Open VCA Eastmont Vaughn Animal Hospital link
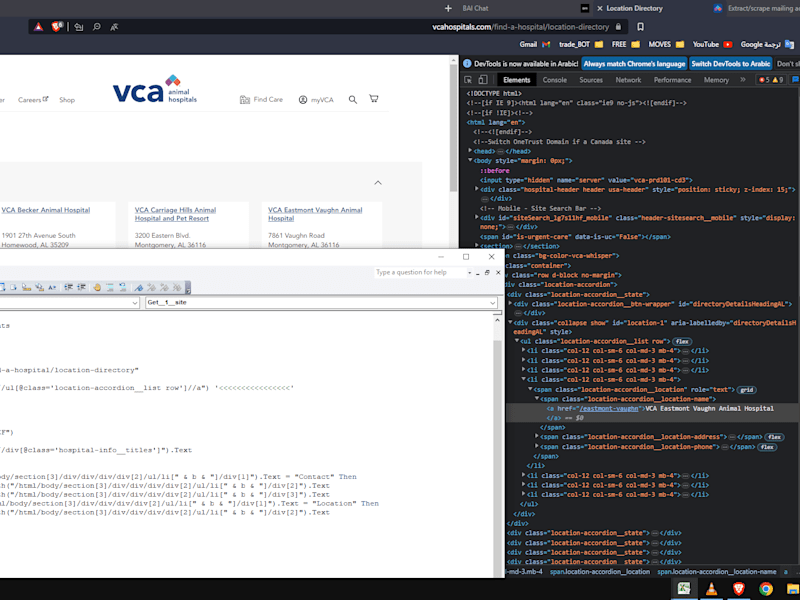Image resolution: width=800 pixels, height=600 pixels. click(x=315, y=214)
